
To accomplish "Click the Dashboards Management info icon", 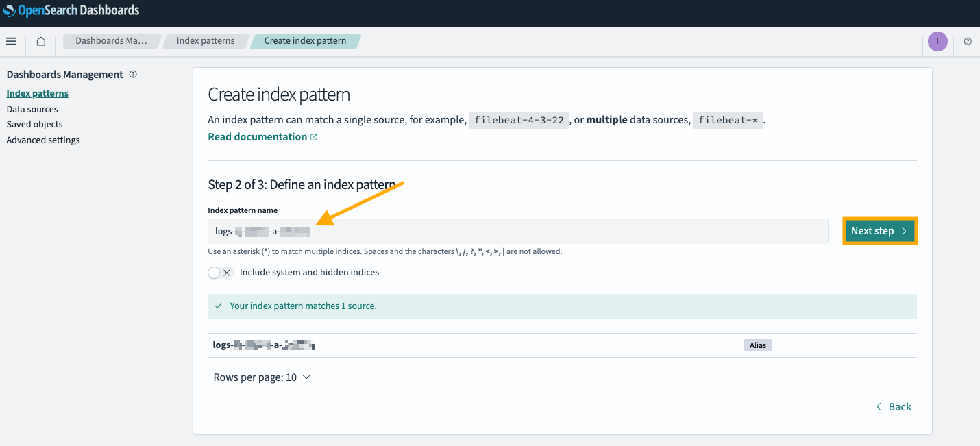I will pos(133,74).
